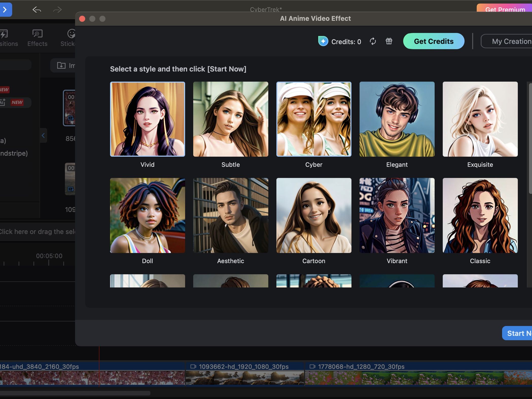Open the gift rewards icon
The width and height of the screenshot is (532, 399).
click(389, 41)
